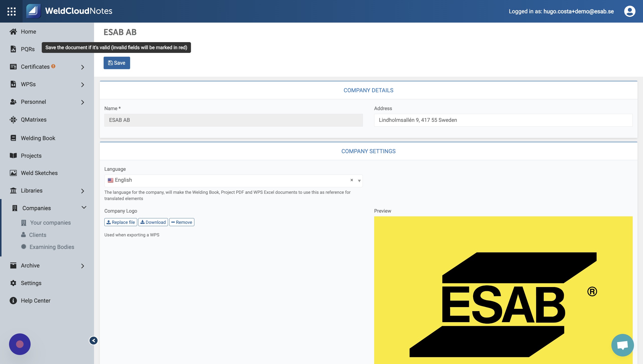The width and height of the screenshot is (643, 364).
Task: Click the ESAB logo preview image
Action: point(503,290)
